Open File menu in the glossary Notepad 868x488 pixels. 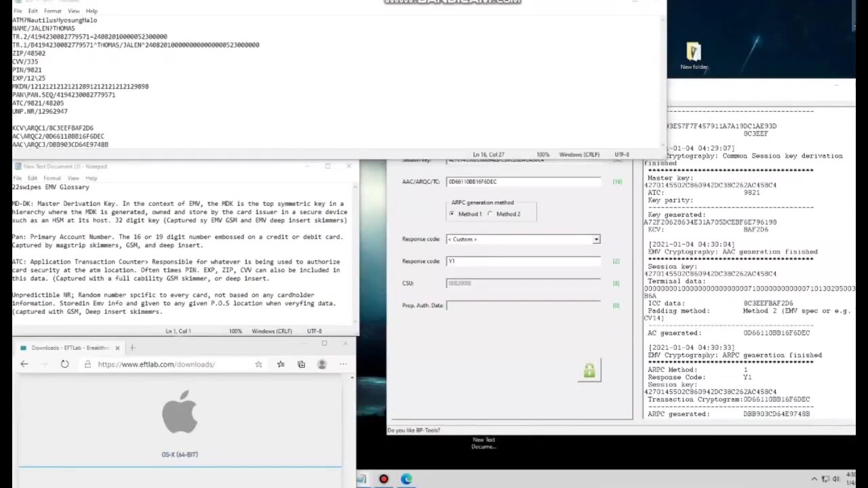coord(18,178)
